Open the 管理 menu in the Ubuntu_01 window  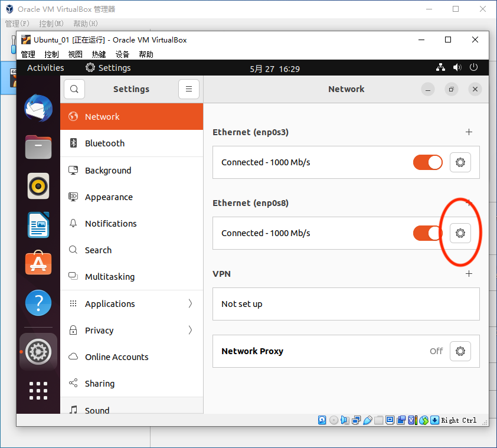(x=28, y=54)
